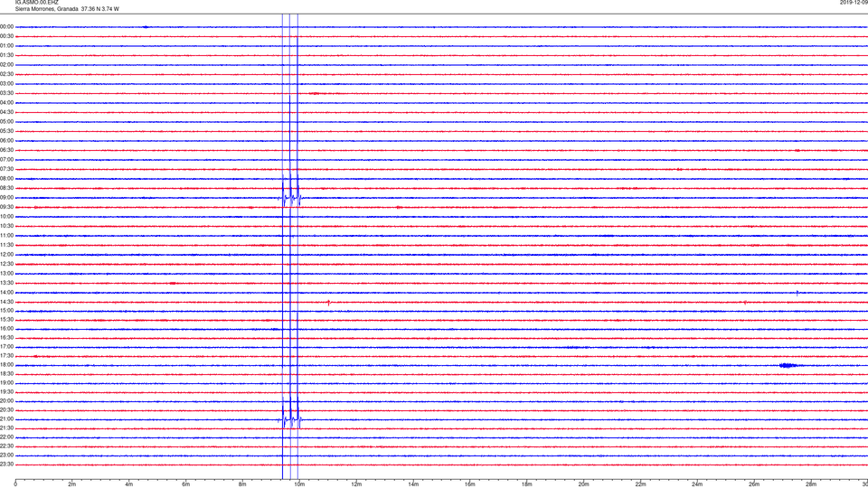Select the 08:30 trace time label
The width and height of the screenshot is (868, 488).
6,188
